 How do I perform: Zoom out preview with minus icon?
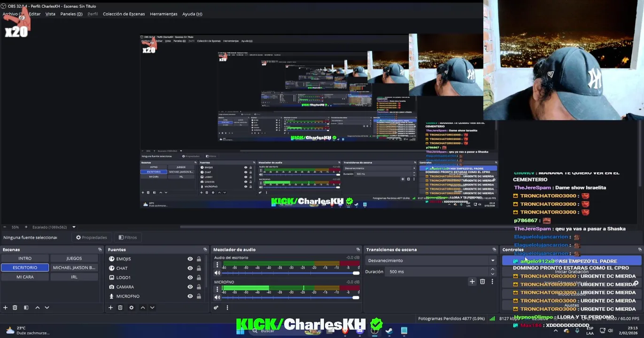click(5, 227)
